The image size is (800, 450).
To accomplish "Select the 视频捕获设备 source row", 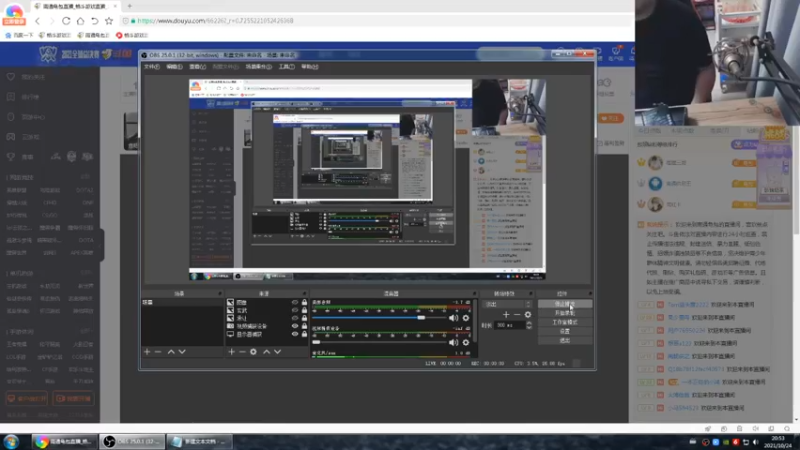I will coord(267,326).
